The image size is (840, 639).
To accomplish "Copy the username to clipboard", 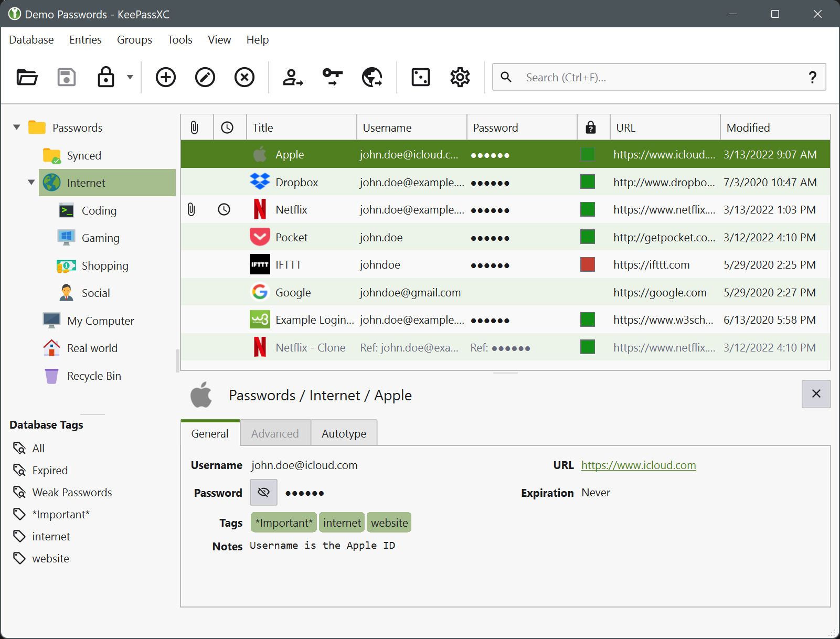I will tap(292, 77).
